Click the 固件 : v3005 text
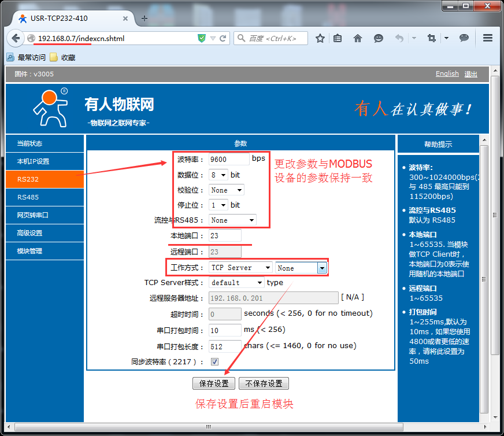The width and height of the screenshot is (504, 436). (x=34, y=74)
